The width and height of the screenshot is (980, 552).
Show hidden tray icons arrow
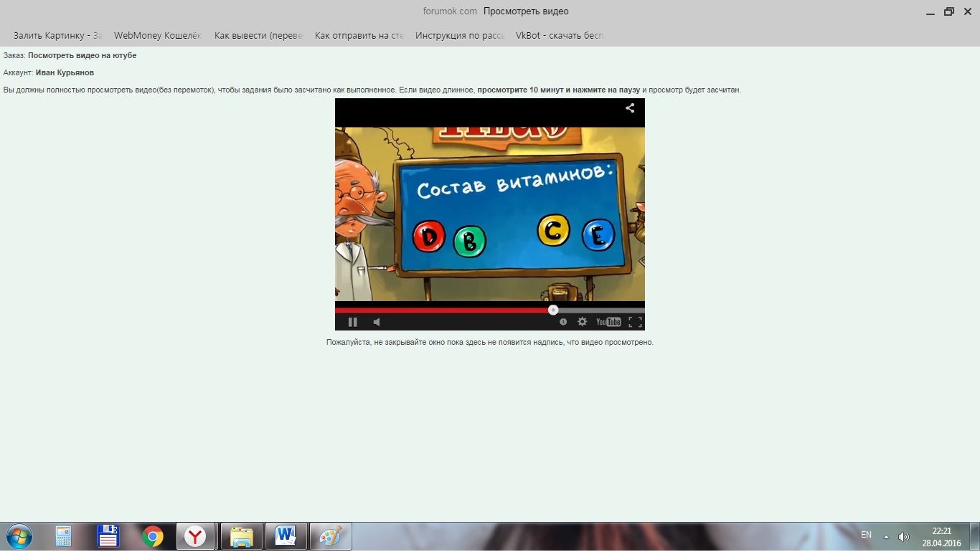(886, 536)
